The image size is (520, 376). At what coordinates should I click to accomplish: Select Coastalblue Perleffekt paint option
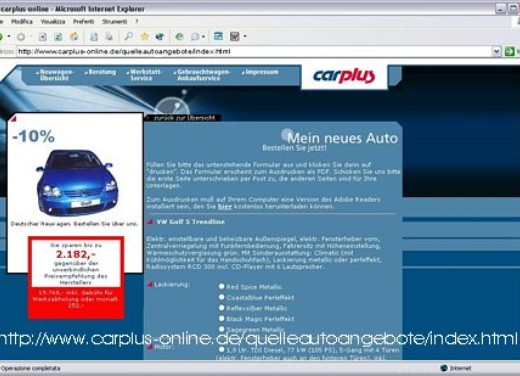coord(221,297)
